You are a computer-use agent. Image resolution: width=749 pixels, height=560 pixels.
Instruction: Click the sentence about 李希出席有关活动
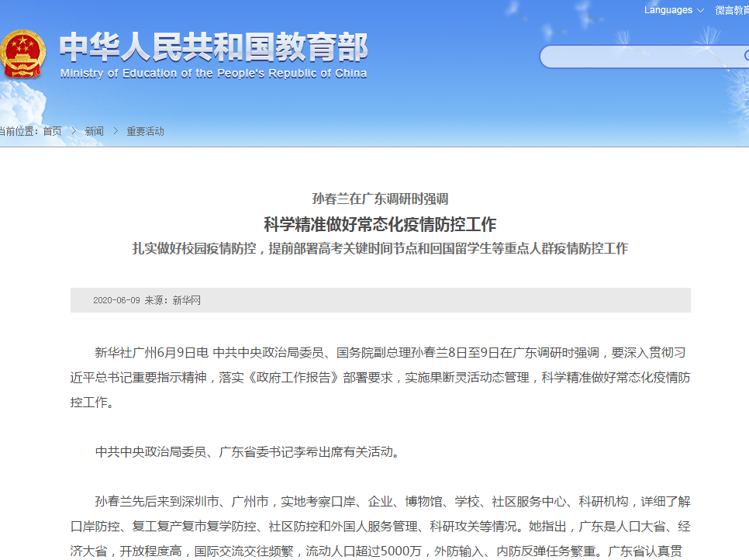tap(247, 451)
